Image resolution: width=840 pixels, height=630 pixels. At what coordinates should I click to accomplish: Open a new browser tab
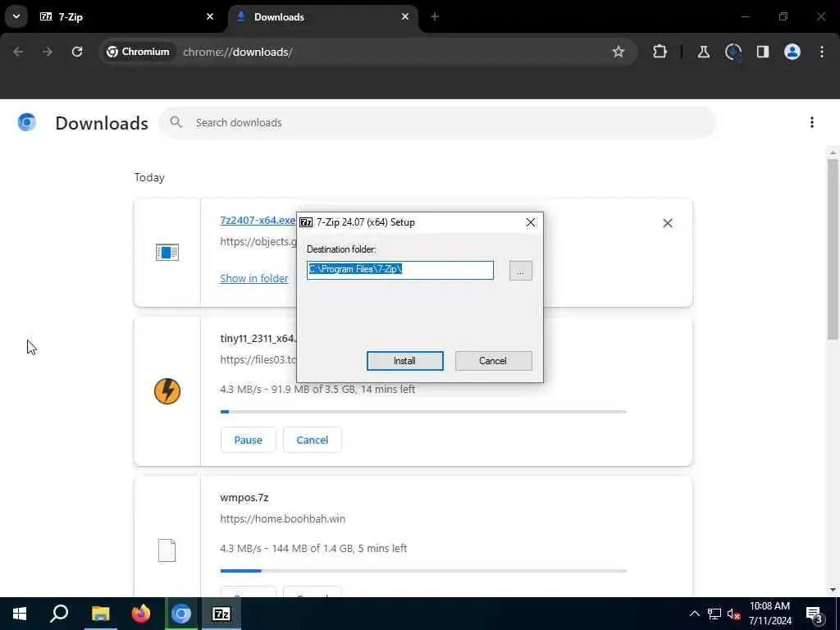click(x=435, y=17)
